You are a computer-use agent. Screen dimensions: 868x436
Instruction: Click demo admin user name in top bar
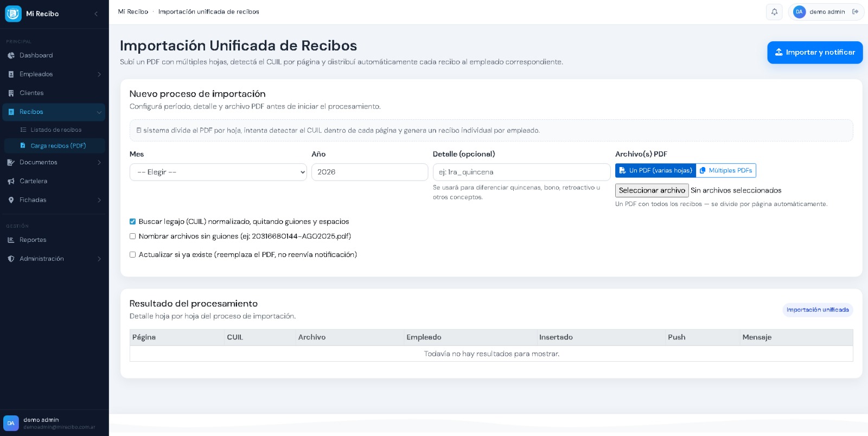(x=827, y=11)
